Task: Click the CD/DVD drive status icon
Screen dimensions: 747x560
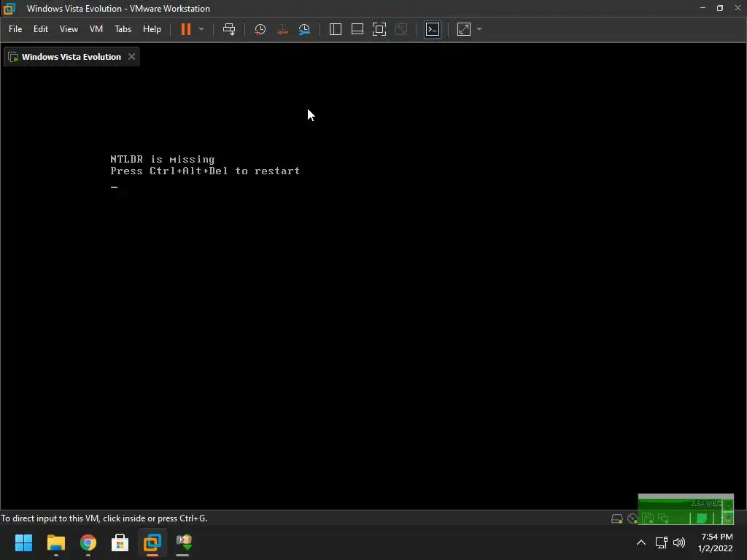Action: (x=632, y=518)
